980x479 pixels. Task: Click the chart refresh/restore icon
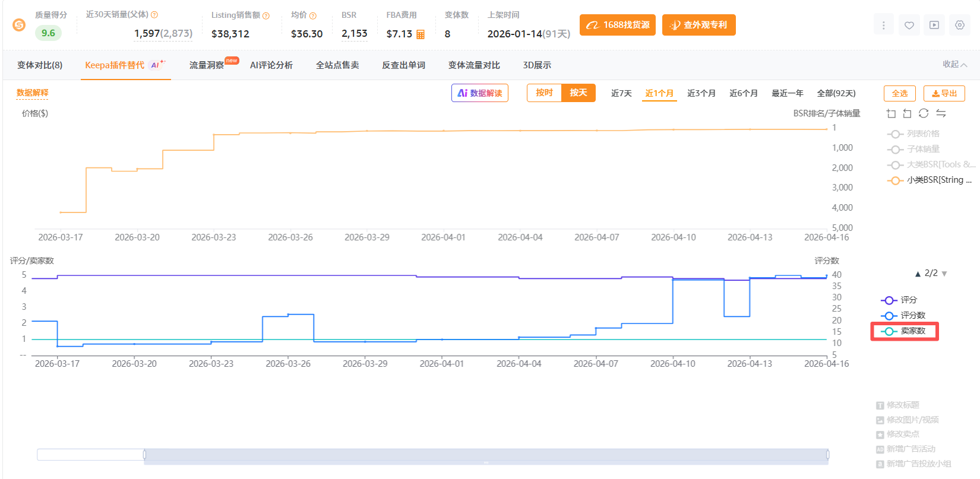pyautogui.click(x=924, y=113)
